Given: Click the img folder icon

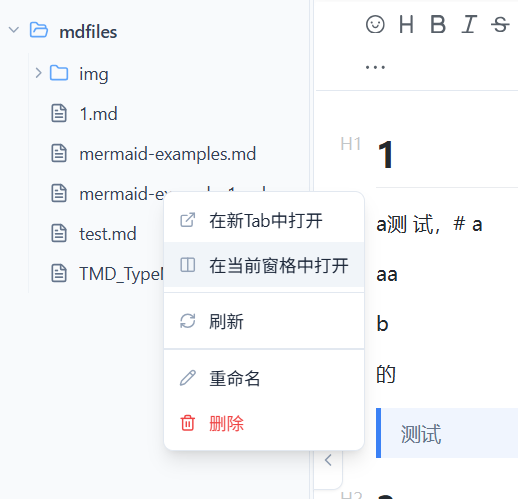Looking at the screenshot, I should [x=59, y=73].
